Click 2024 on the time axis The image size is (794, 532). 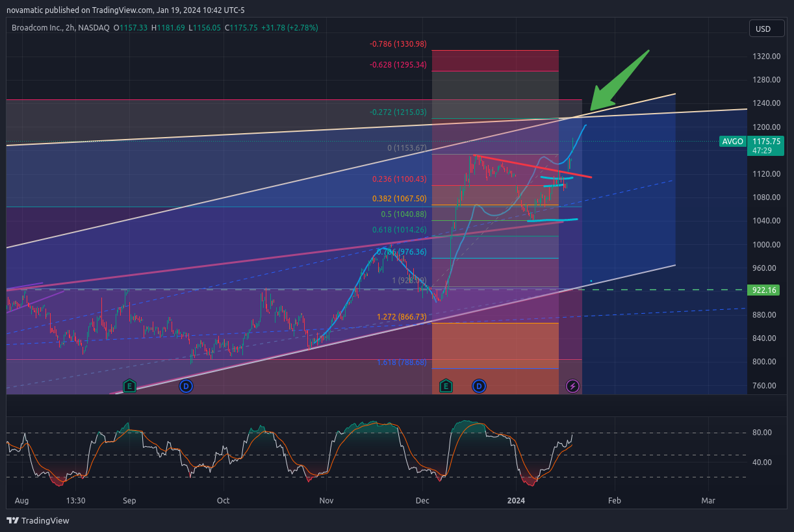(516, 501)
